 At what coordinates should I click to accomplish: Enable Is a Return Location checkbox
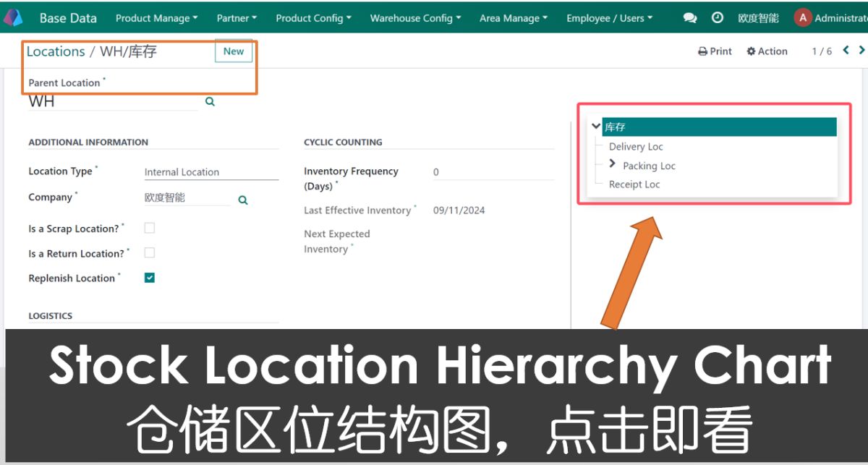[150, 252]
